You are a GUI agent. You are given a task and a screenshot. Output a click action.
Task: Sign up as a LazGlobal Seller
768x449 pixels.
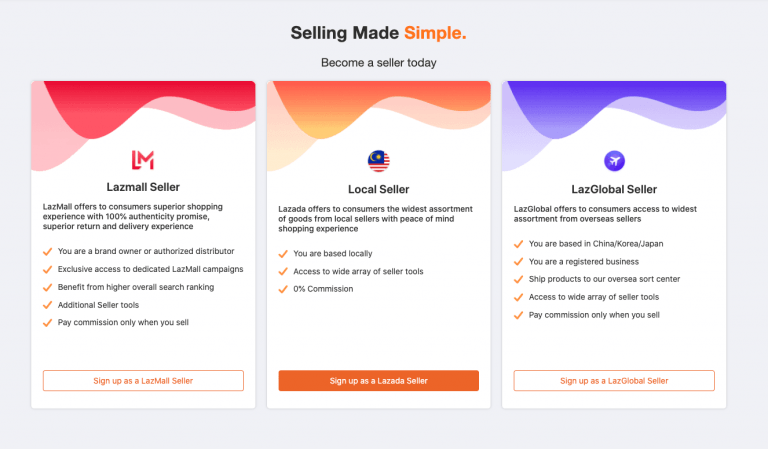(x=614, y=380)
